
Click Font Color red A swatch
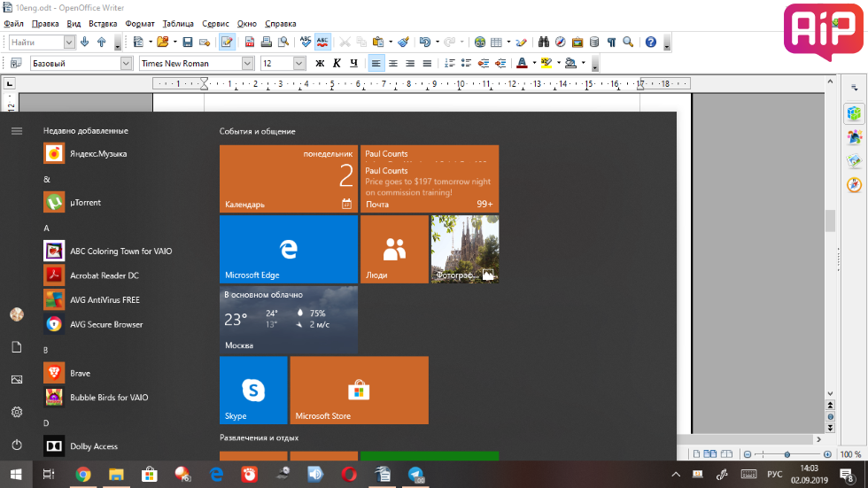pyautogui.click(x=522, y=63)
